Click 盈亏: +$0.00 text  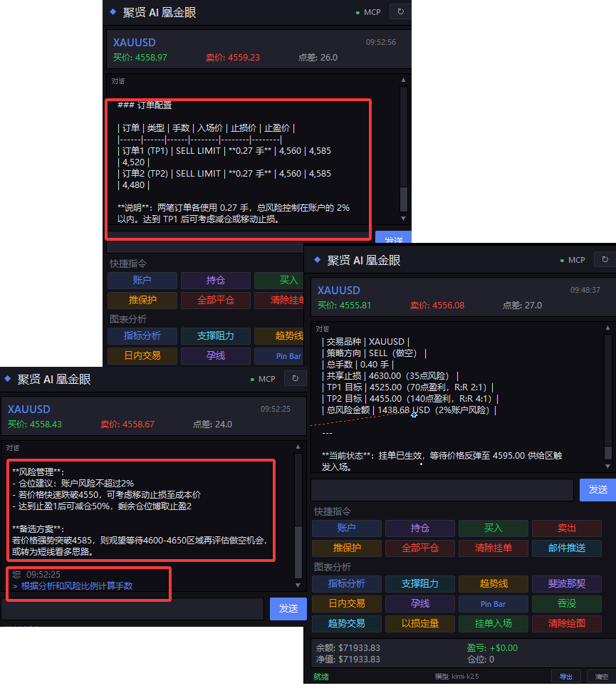tap(492, 648)
